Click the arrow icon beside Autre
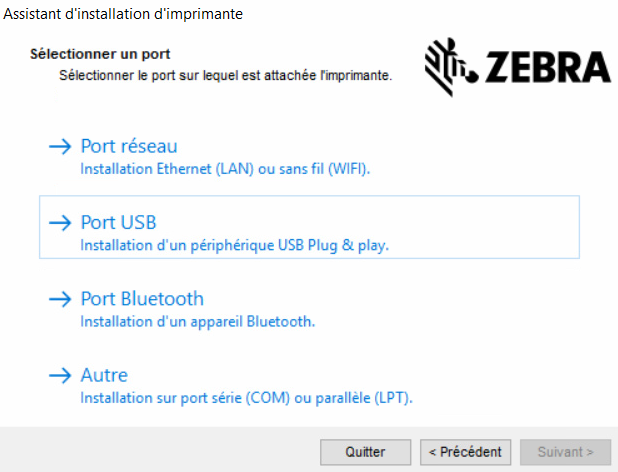Viewport: 618px width, 472px height. 62,376
